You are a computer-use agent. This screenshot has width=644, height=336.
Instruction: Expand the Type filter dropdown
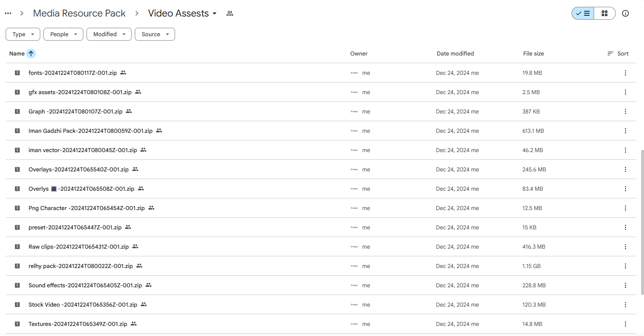(23, 34)
